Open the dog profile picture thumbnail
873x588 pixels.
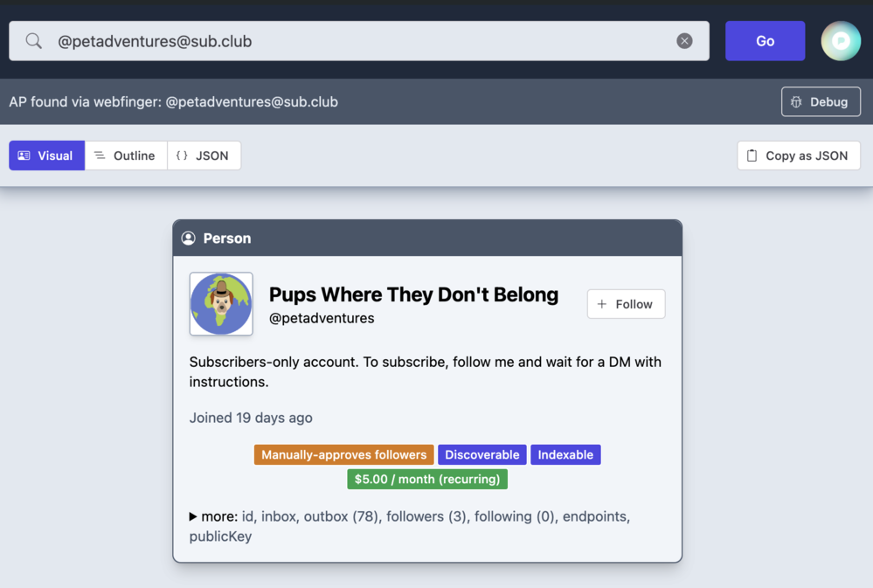[221, 304]
